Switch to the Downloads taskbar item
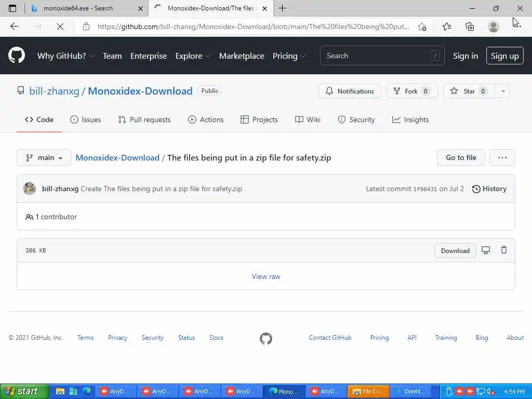Screen dimensions: 532x399 pos(410,391)
